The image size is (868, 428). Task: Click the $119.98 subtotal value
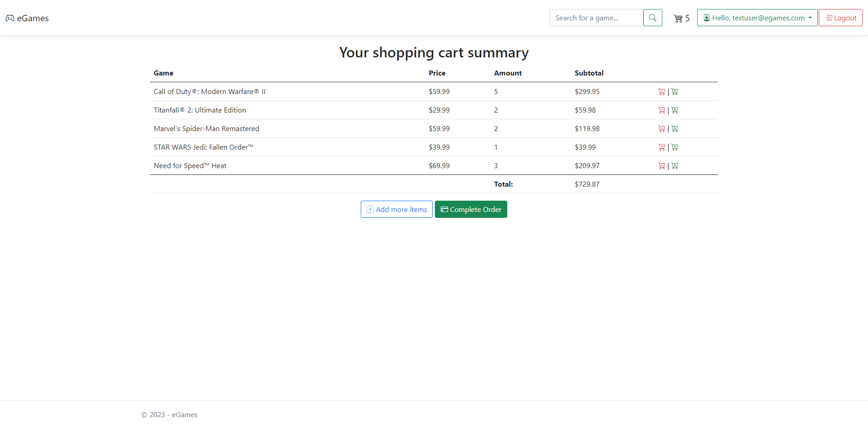point(587,129)
